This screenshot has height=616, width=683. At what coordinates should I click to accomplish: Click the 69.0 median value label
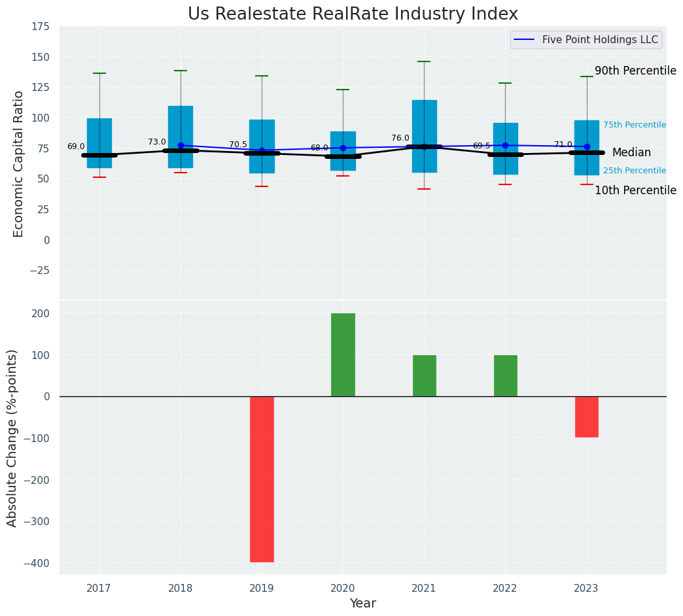(76, 146)
